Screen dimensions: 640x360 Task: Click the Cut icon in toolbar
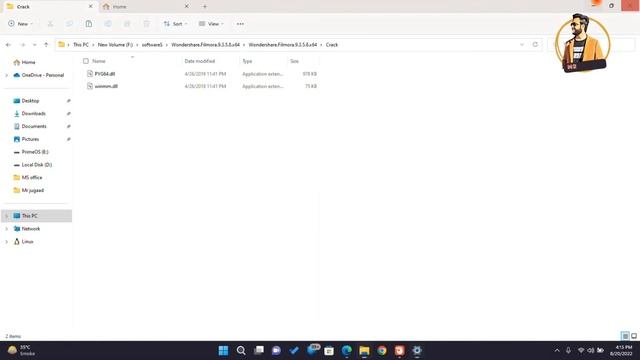point(50,24)
